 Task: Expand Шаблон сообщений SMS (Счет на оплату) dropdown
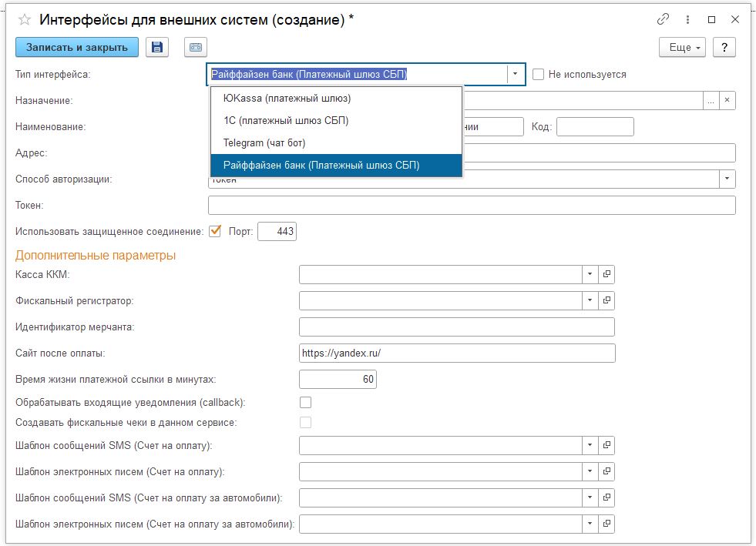[590, 445]
